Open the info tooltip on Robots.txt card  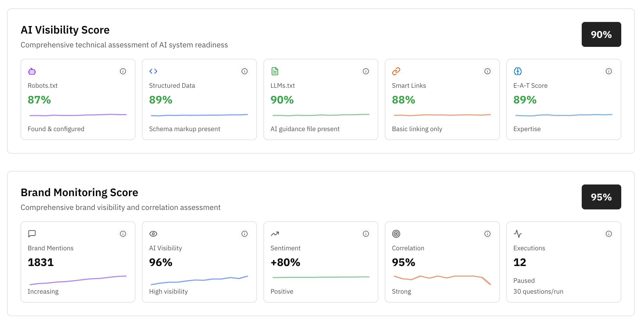[x=123, y=71]
